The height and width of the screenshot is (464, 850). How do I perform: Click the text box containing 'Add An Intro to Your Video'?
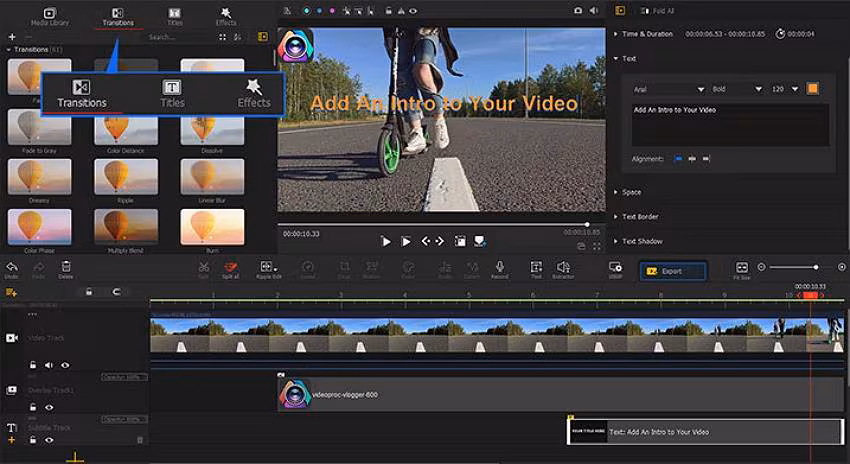(x=730, y=125)
